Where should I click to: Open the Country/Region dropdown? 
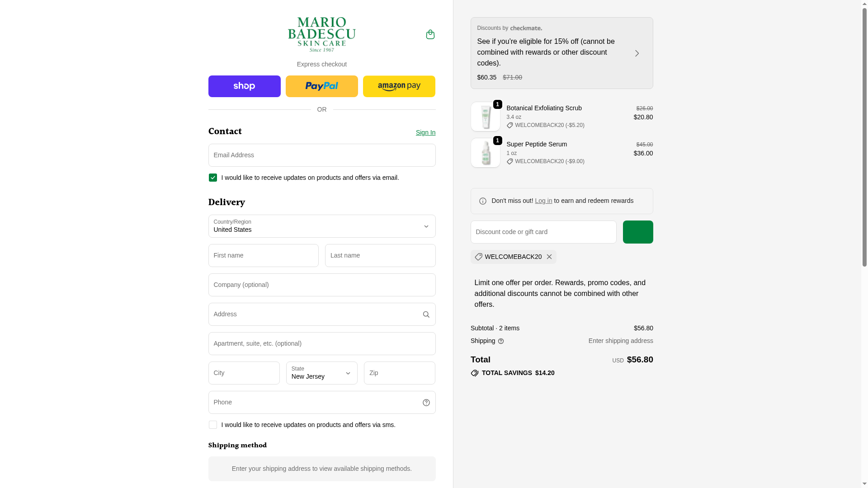[321, 226]
